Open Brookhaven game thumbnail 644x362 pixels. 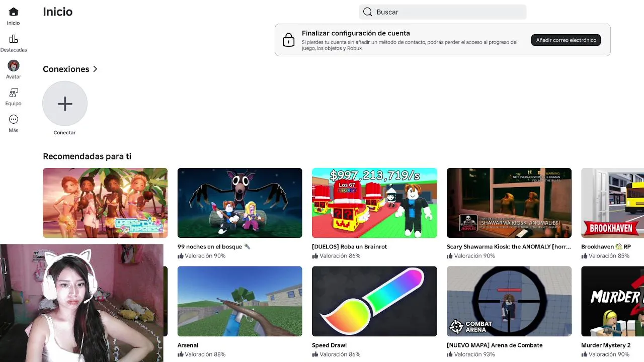[x=612, y=203]
